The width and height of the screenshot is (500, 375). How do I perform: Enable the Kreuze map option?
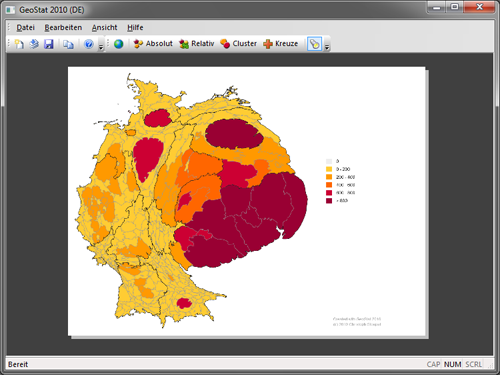281,44
